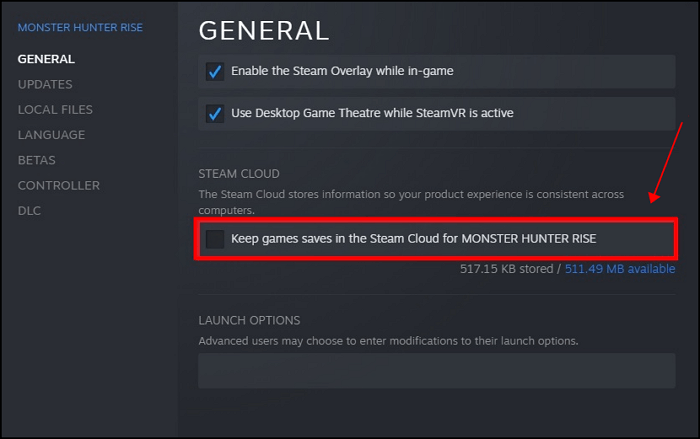
Task: Click the STEAM CLOUD section heading
Action: pos(239,174)
